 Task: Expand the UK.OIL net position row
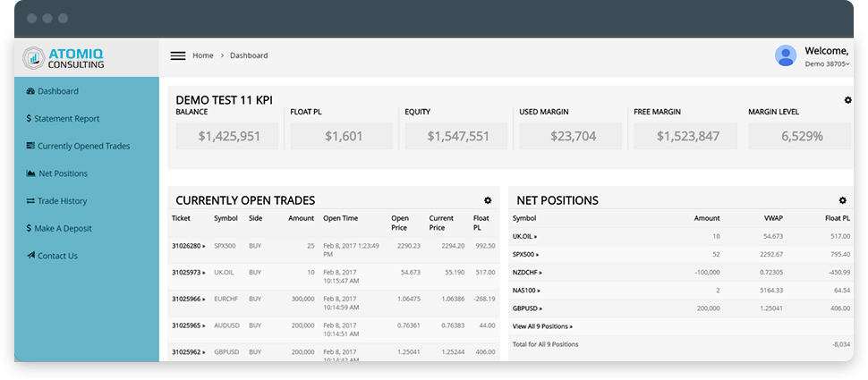point(524,236)
